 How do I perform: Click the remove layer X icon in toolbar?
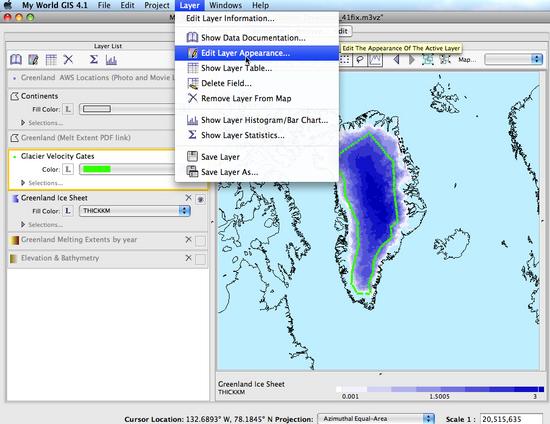[x=68, y=60]
